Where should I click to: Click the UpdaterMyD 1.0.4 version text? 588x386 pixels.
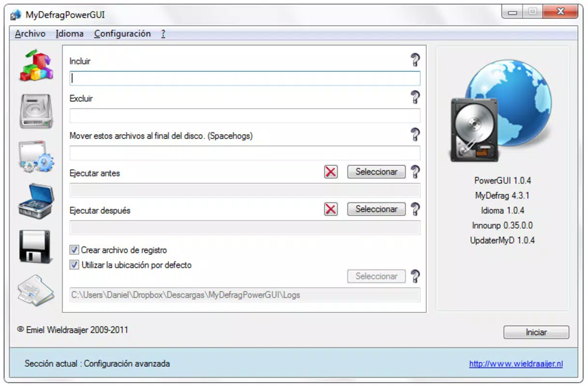(x=503, y=240)
